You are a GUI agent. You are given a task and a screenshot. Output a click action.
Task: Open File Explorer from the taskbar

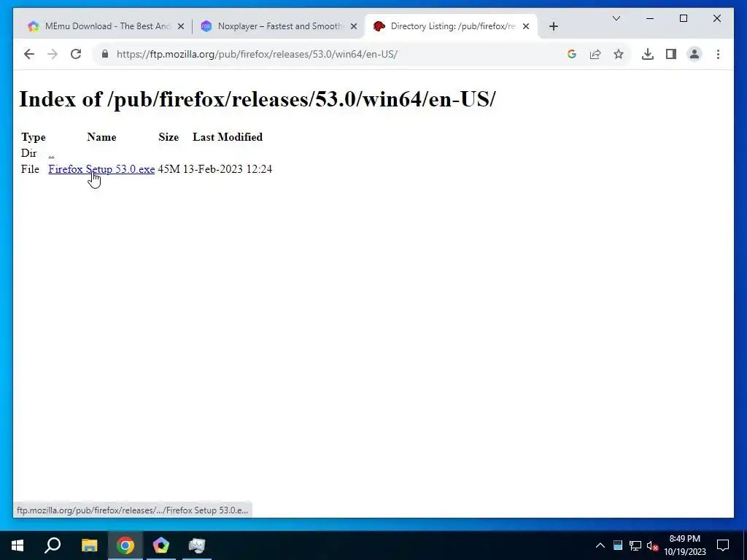89,545
